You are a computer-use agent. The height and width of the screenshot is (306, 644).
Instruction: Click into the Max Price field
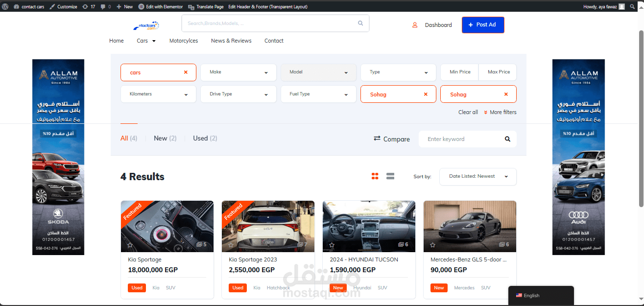498,72
